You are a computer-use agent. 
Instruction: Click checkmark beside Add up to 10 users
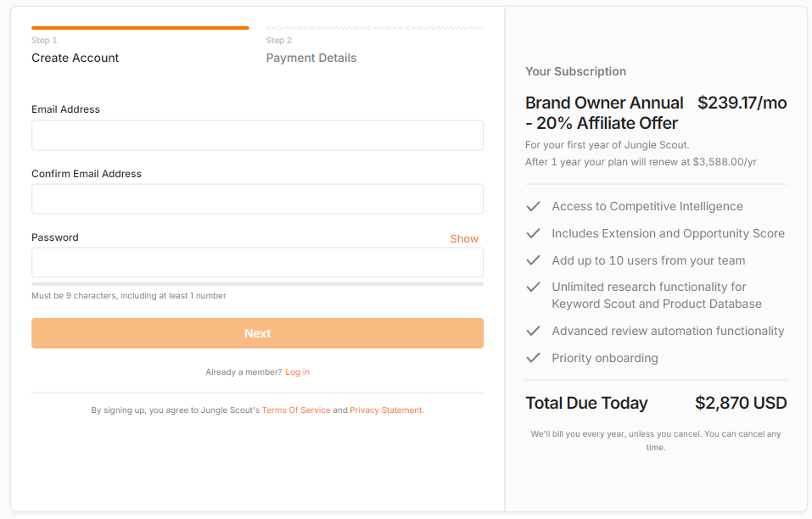[534, 260]
